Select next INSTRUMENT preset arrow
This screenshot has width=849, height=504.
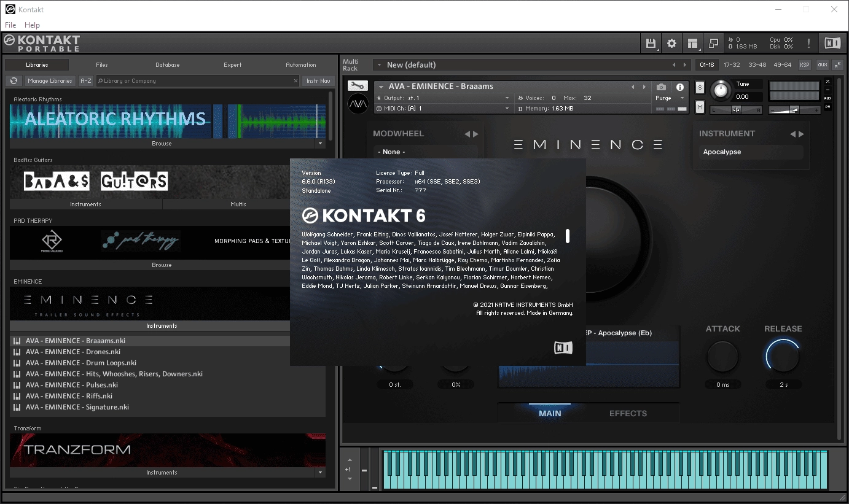[800, 134]
